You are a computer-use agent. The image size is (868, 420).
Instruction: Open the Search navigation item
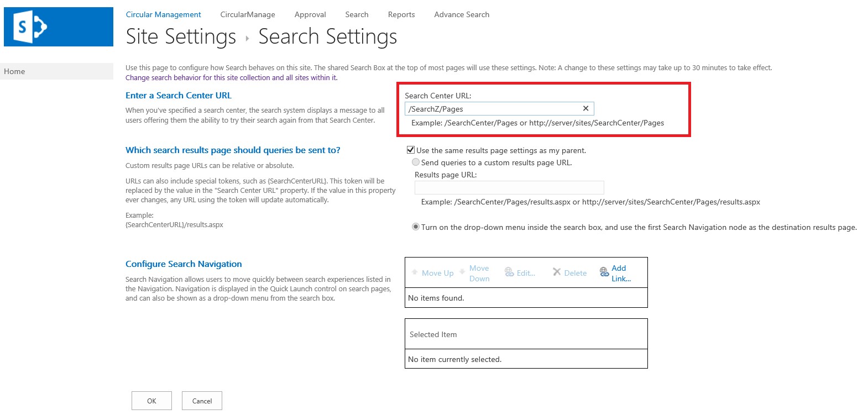[357, 14]
